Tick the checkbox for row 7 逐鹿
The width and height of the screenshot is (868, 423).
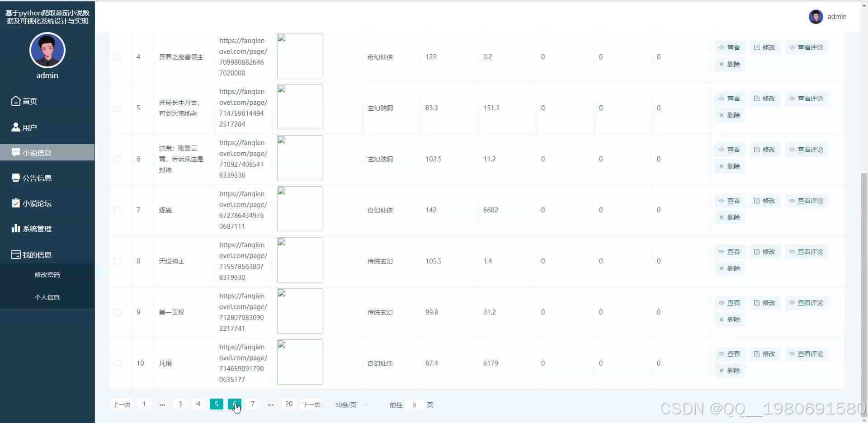[117, 210]
